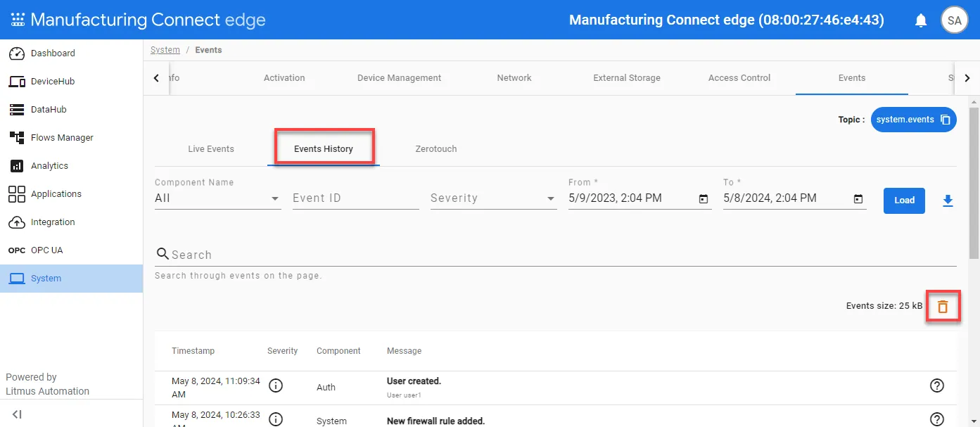Open Flows Manager in the sidebar
Screen dimensions: 980x427
click(x=71, y=138)
